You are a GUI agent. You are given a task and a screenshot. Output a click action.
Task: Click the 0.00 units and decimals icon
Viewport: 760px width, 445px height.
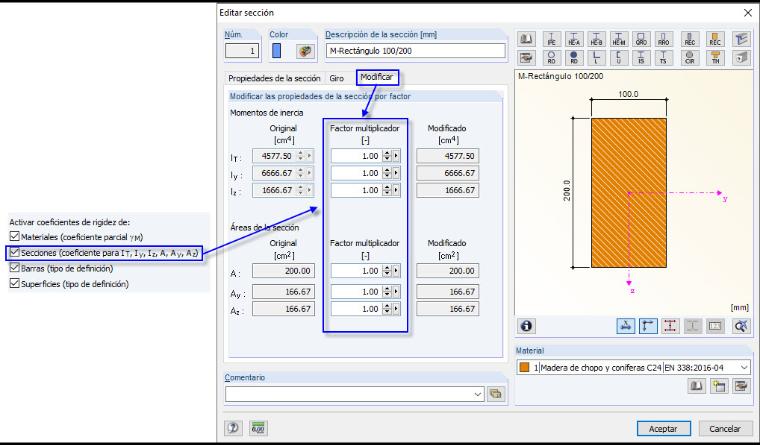[258, 428]
